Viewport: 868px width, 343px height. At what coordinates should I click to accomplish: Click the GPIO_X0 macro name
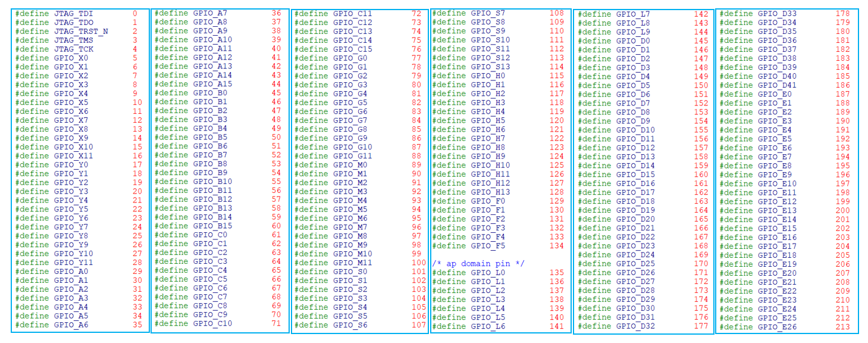point(71,58)
